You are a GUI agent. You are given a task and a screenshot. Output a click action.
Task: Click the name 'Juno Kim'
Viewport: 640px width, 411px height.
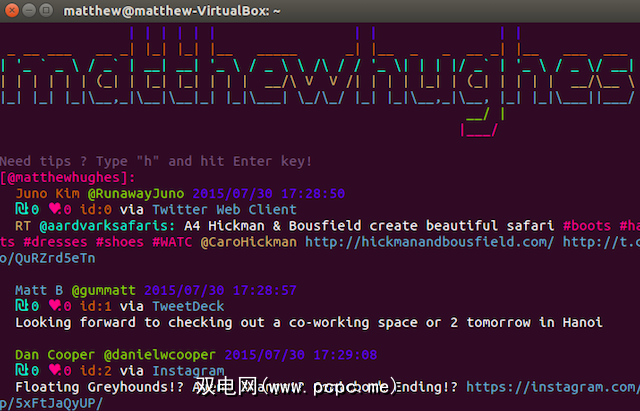tap(47, 193)
